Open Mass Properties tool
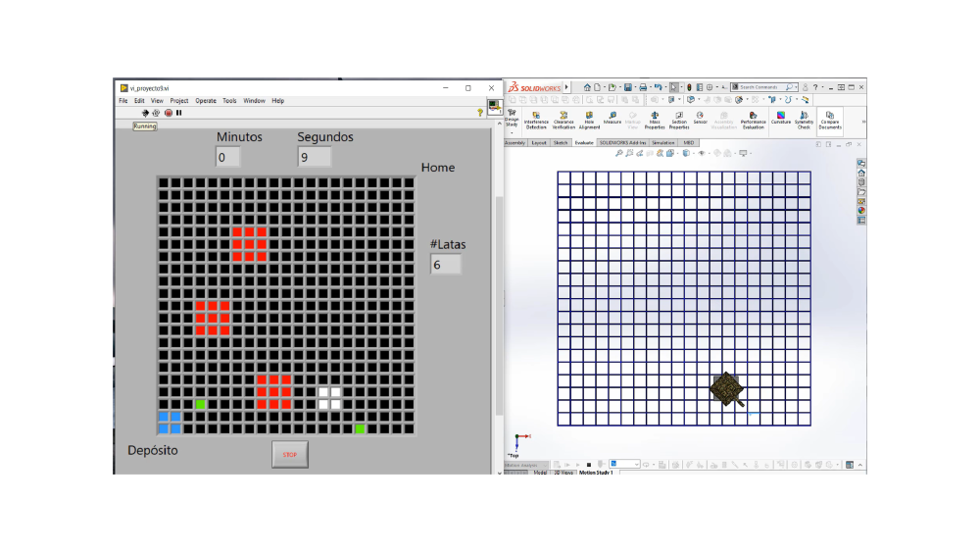Viewport: 980px width, 552px height. pyautogui.click(x=655, y=120)
